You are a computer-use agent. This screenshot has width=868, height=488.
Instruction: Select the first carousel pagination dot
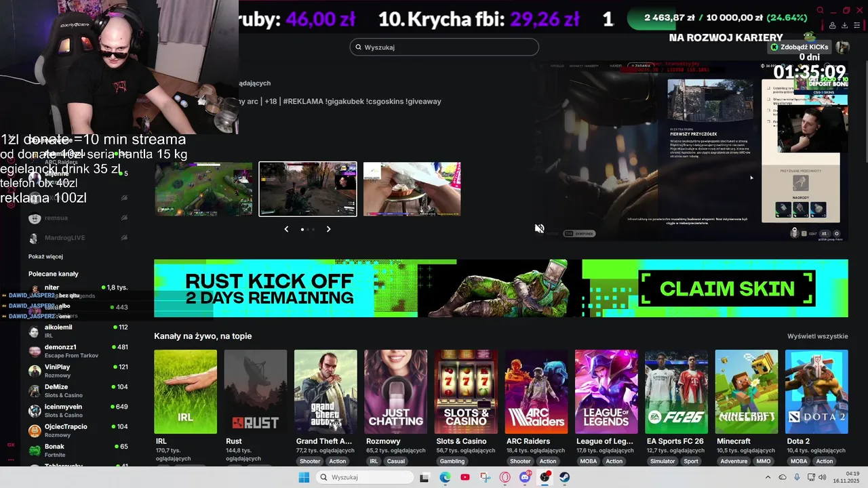click(302, 229)
